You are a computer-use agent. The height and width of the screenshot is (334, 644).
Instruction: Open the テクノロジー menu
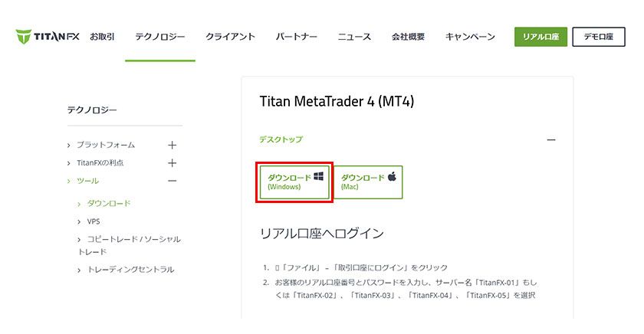coord(159,37)
